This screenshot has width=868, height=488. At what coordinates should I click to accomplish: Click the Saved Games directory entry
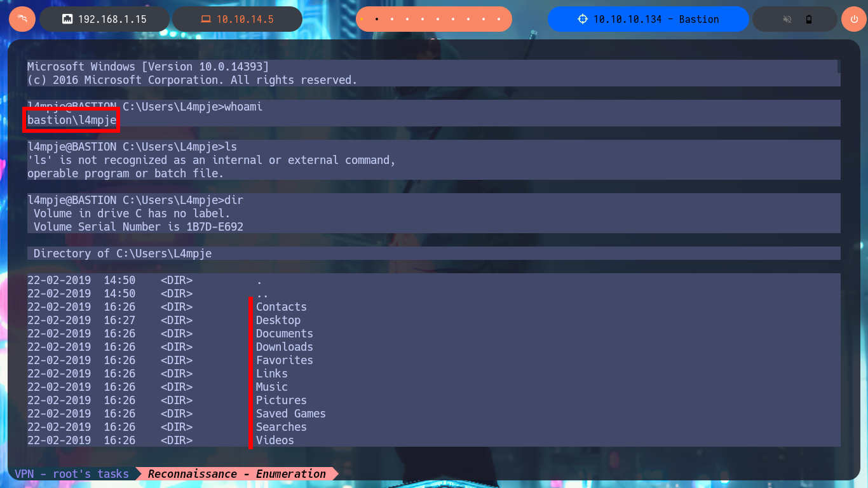291,414
